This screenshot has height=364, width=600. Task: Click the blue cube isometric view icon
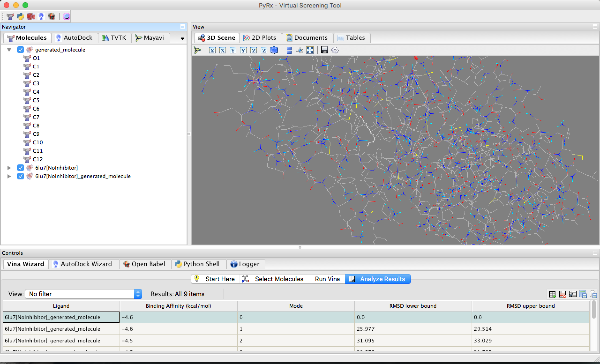point(274,50)
